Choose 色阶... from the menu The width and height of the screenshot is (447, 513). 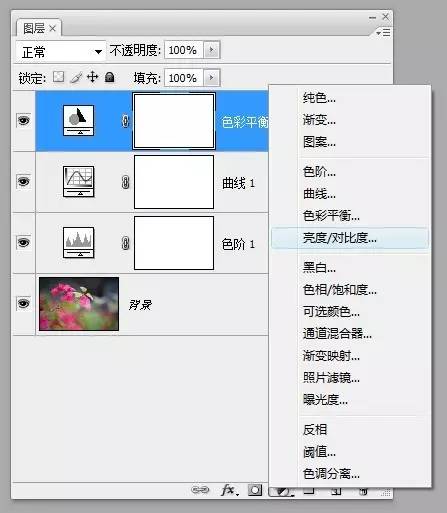350,172
